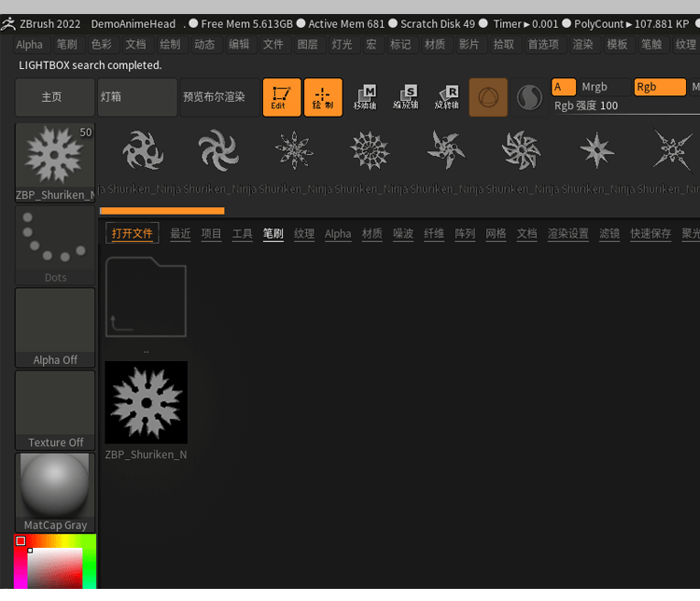Click orange LightBox horizontal scrollbar

162,211
